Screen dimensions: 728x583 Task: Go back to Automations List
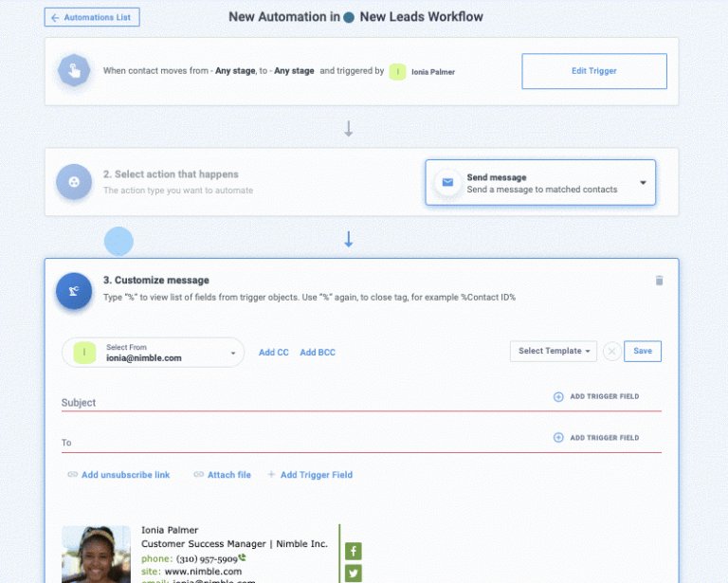tap(92, 17)
